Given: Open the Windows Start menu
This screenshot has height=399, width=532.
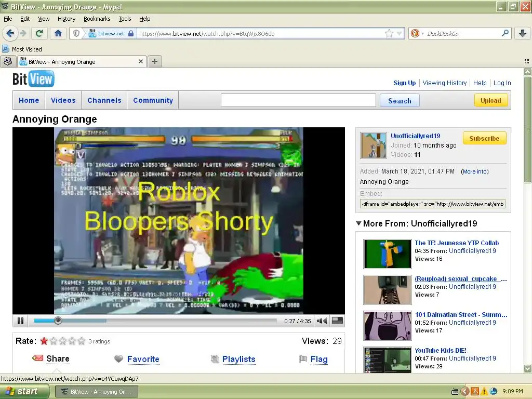Looking at the screenshot, I should pyautogui.click(x=25, y=392).
